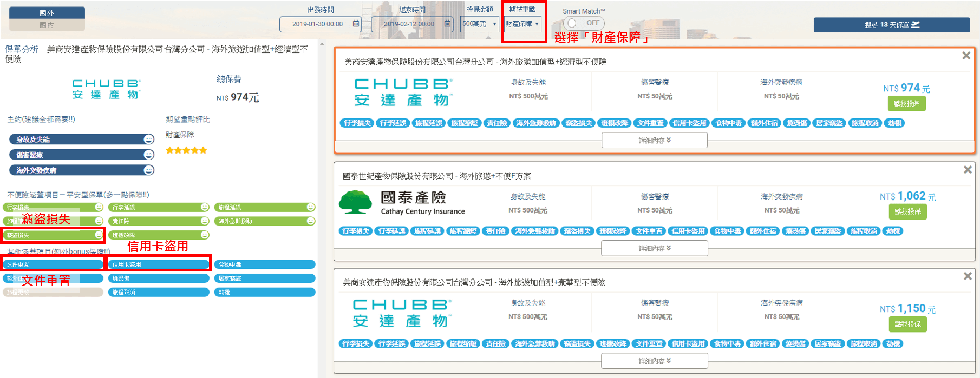
Task: Expand 詳細內容 in Chubb 經濟型 card
Action: click(x=655, y=140)
